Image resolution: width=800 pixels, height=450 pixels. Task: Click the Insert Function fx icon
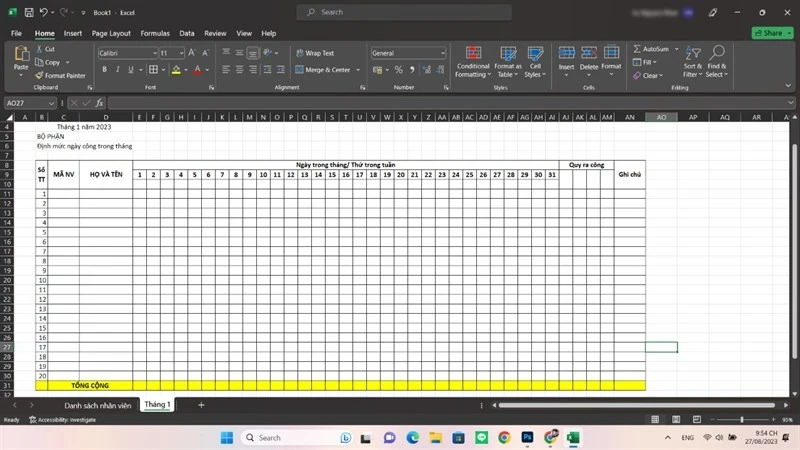tap(99, 103)
